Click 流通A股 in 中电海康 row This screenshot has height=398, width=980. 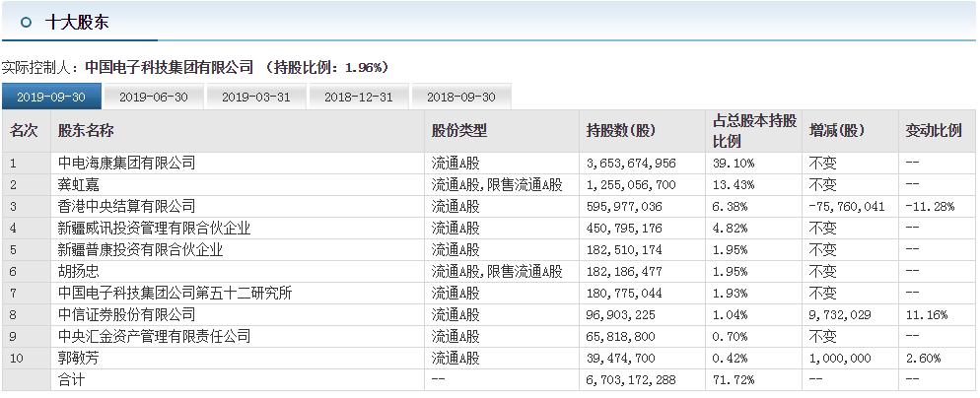(455, 164)
